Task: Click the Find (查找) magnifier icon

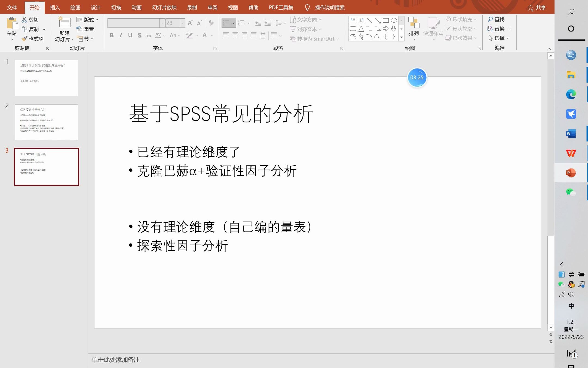Action: pos(490,19)
